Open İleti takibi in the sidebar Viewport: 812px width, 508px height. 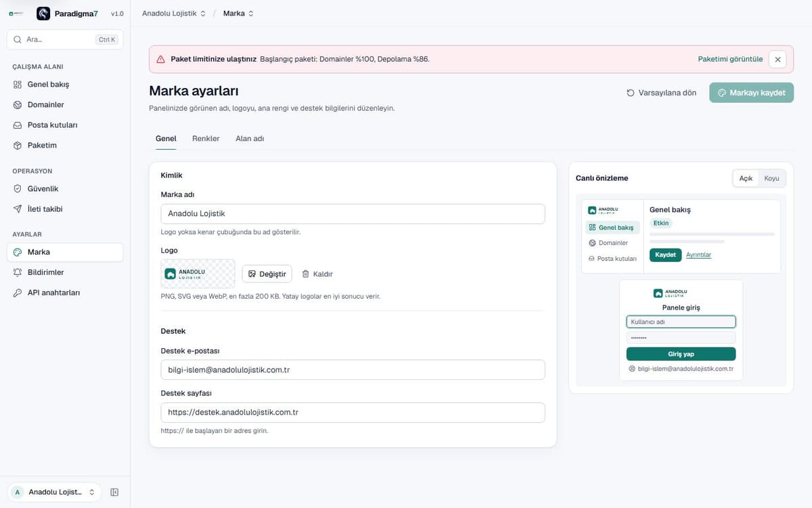click(x=65, y=209)
